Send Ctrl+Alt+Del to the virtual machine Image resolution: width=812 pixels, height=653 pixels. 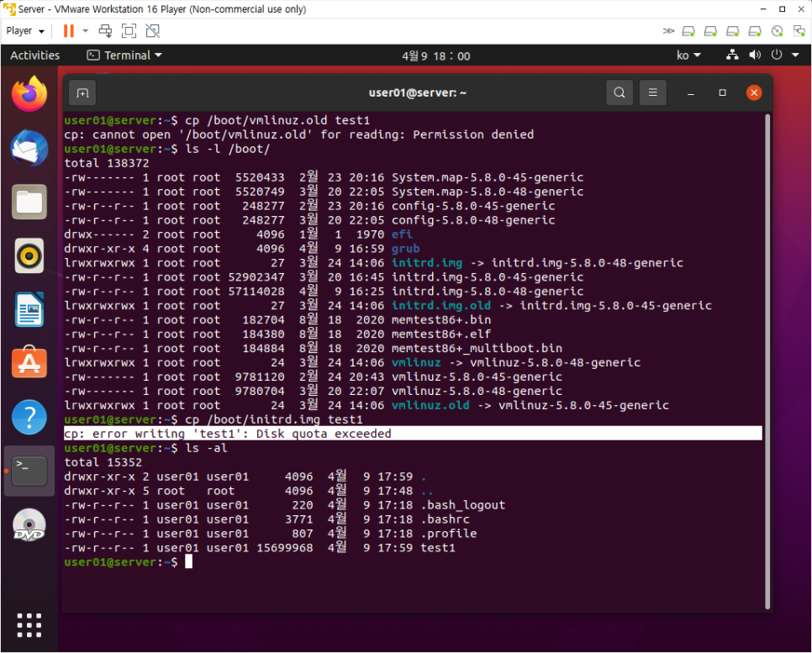pyautogui.click(x=105, y=31)
